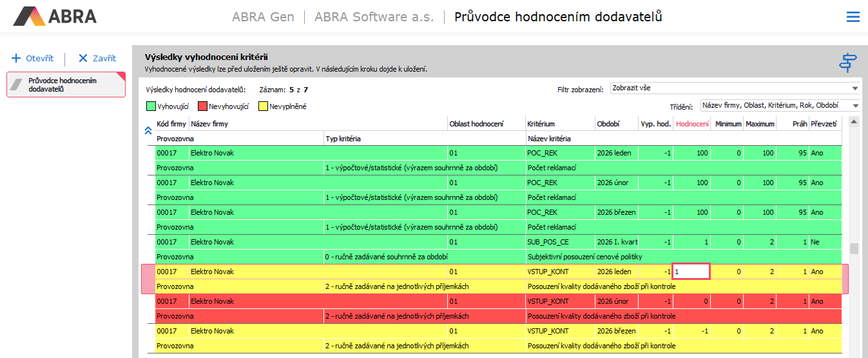Image resolution: width=868 pixels, height=358 pixels.
Task: Click the scrollbar up arrow
Action: (x=854, y=121)
